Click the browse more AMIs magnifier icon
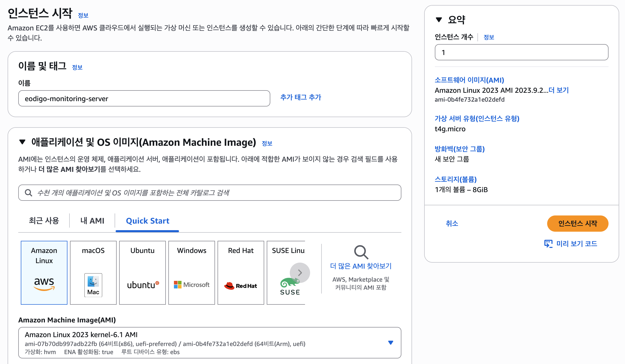The height and width of the screenshot is (364, 625). click(361, 252)
